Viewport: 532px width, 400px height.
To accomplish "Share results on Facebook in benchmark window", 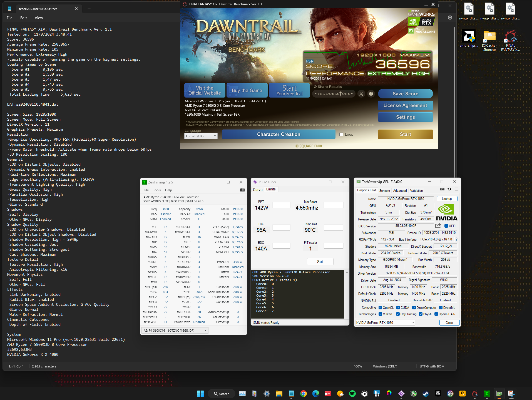I will 371,94.
